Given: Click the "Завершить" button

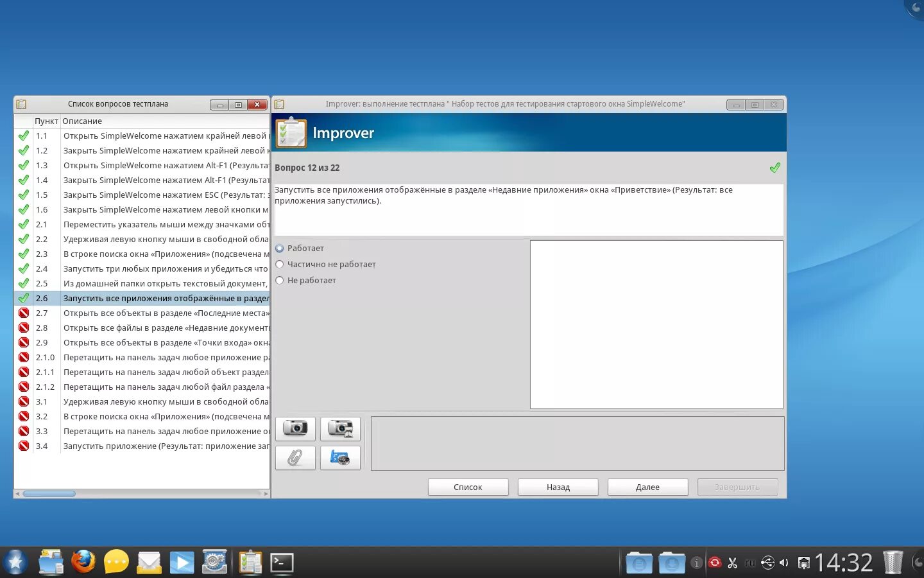Looking at the screenshot, I should coord(737,487).
